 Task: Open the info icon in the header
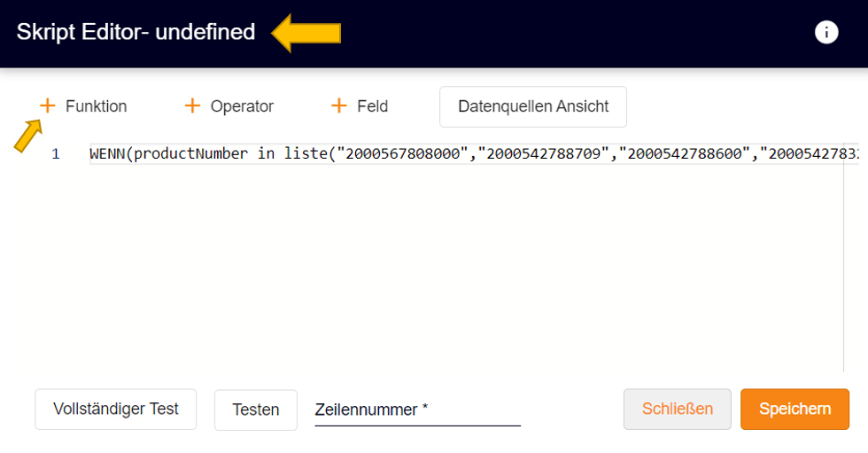point(825,32)
